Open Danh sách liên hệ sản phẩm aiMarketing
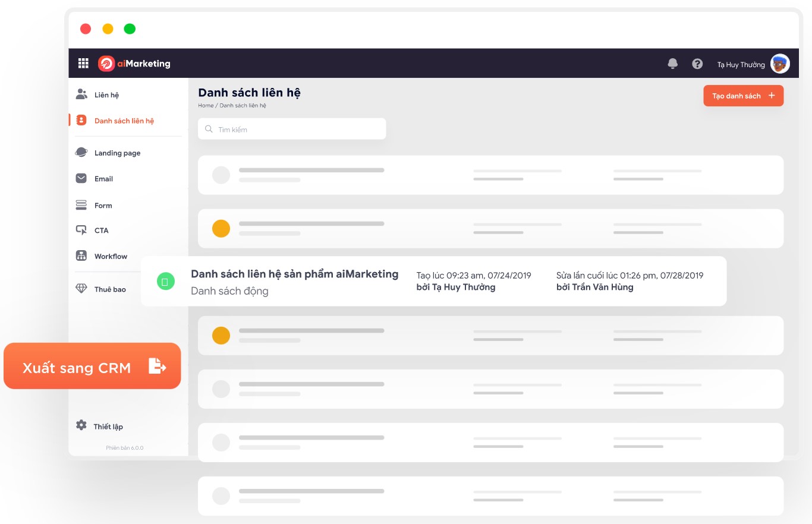This screenshot has height=524, width=812. pos(294,274)
